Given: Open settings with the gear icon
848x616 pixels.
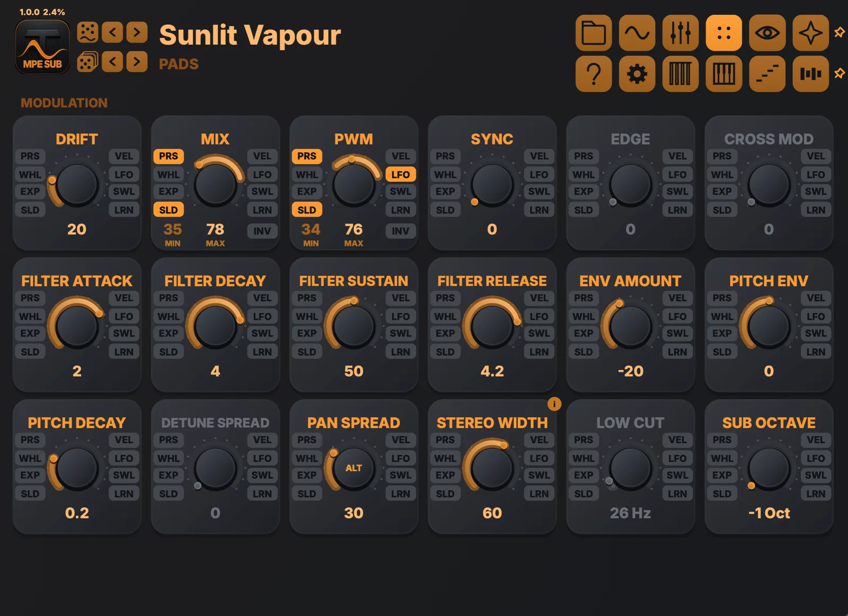Looking at the screenshot, I should tap(637, 74).
